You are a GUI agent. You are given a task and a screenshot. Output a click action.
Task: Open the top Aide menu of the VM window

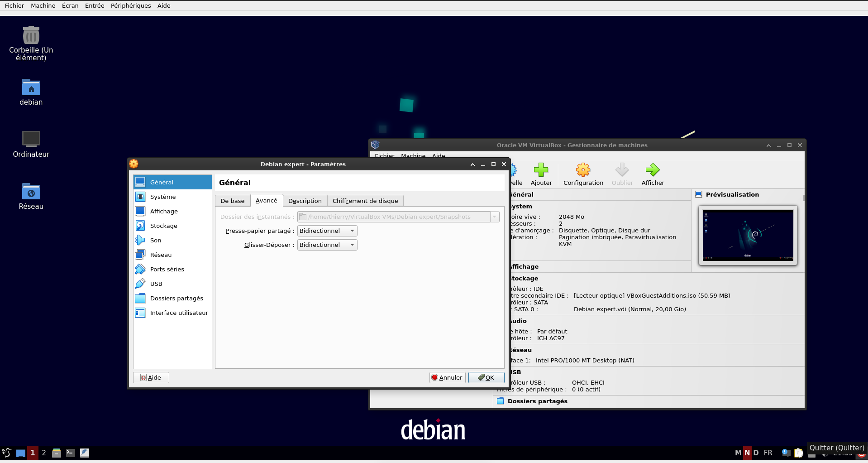164,5
